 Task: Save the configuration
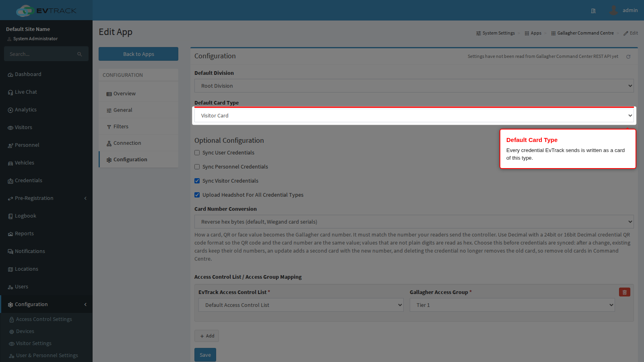pyautogui.click(x=205, y=355)
